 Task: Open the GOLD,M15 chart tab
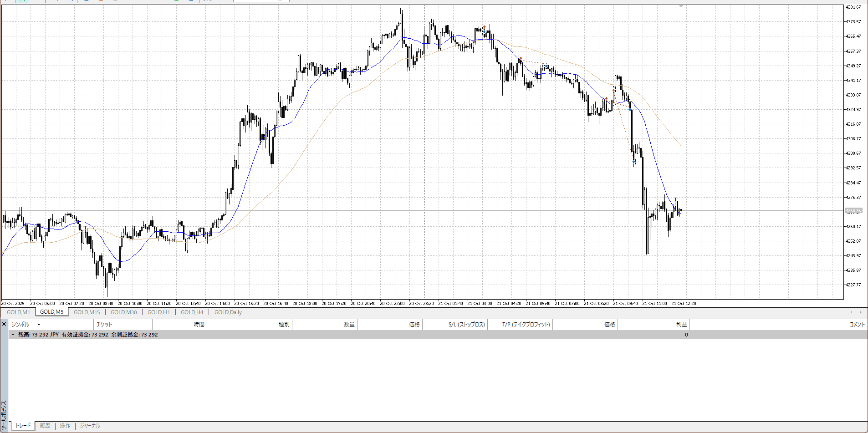coord(87,312)
